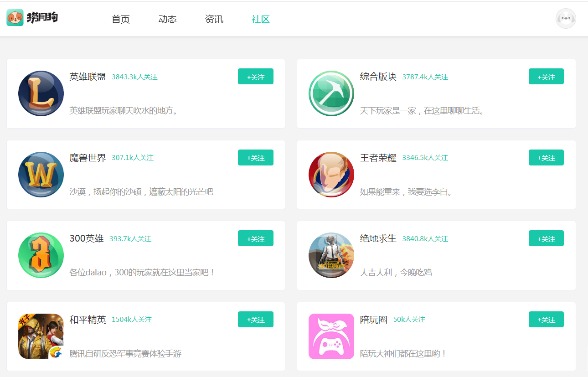Switch to the 动态 tab
Screen dimensions: 588x377
[167, 19]
